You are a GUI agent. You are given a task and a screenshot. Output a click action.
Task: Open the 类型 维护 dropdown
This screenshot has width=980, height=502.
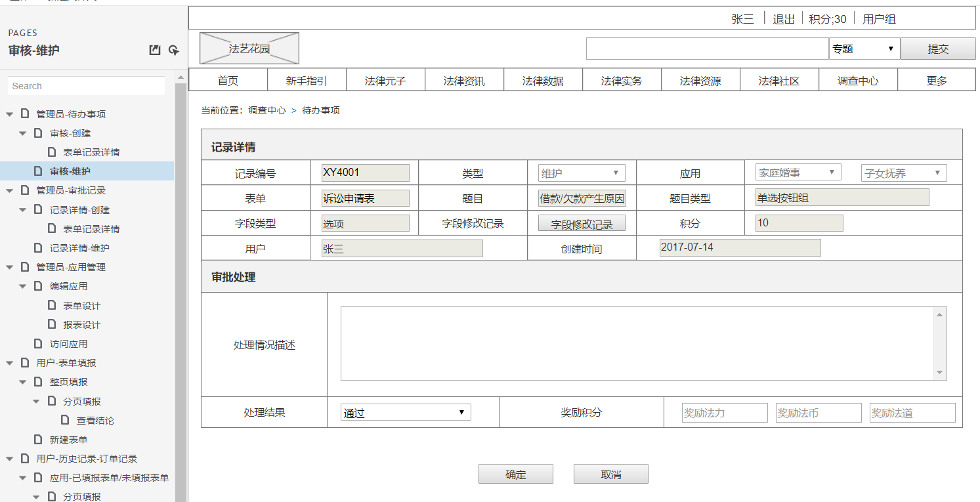coord(582,173)
